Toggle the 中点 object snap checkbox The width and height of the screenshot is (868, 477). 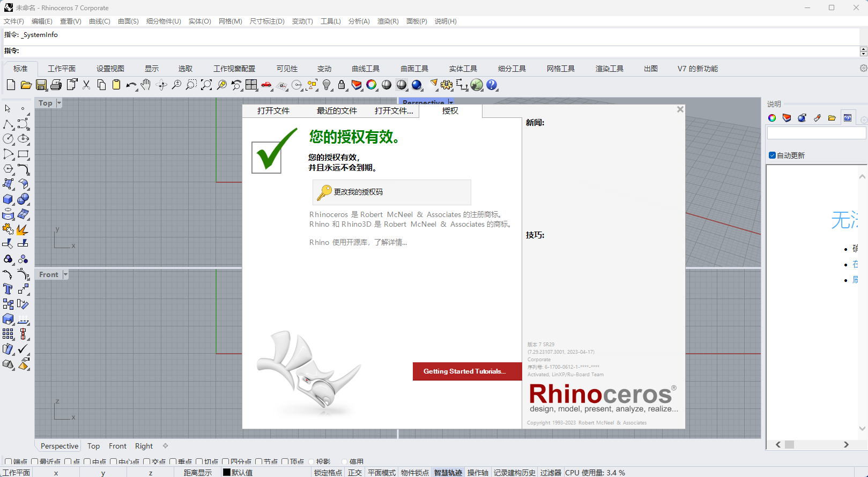click(87, 461)
